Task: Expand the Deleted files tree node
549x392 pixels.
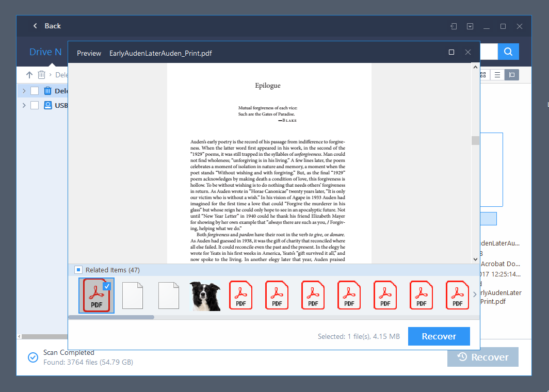Action: pos(23,91)
